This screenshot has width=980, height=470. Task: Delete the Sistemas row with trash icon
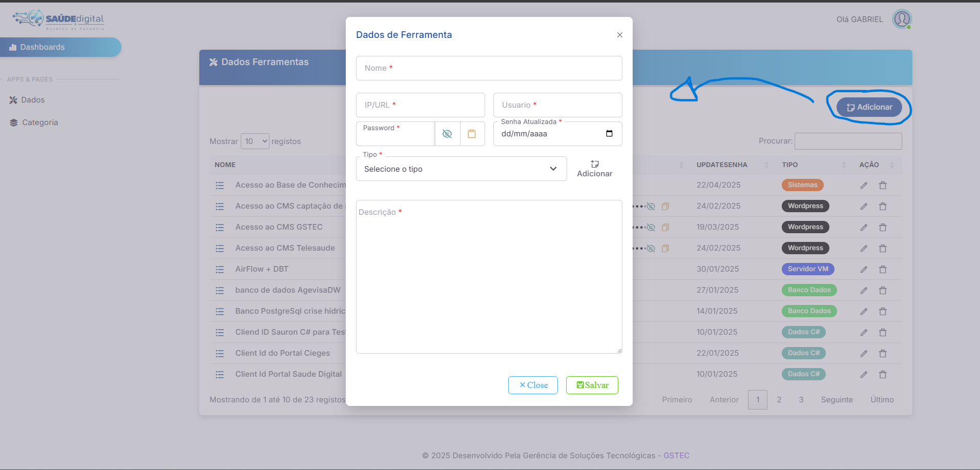click(x=883, y=185)
